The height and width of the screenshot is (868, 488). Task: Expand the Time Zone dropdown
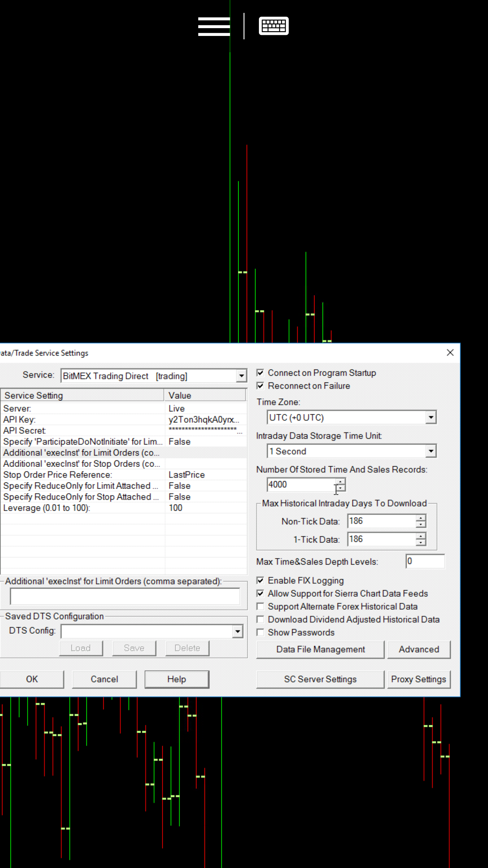coord(431,417)
